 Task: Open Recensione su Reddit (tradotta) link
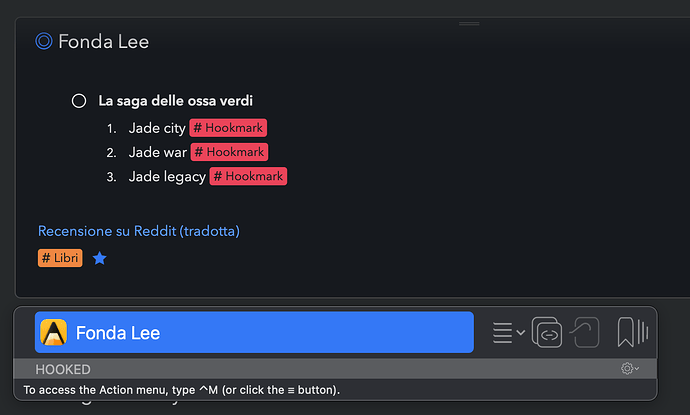[138, 231]
